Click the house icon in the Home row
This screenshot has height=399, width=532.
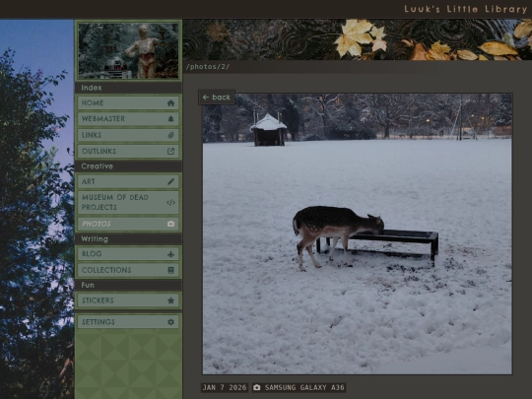pos(170,103)
